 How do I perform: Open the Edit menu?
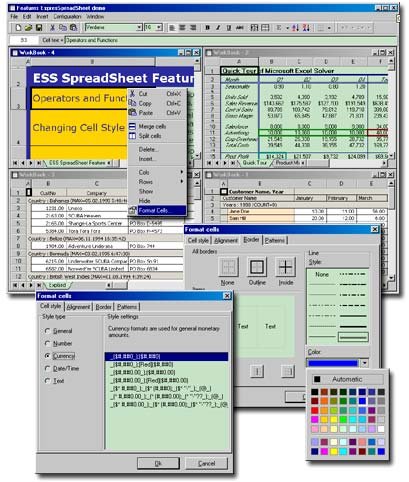click(x=27, y=16)
